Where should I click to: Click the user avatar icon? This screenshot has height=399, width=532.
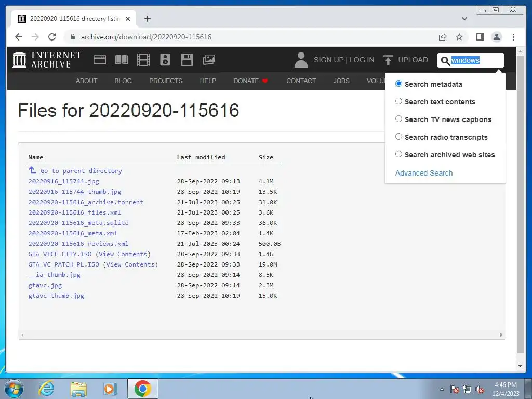click(301, 60)
